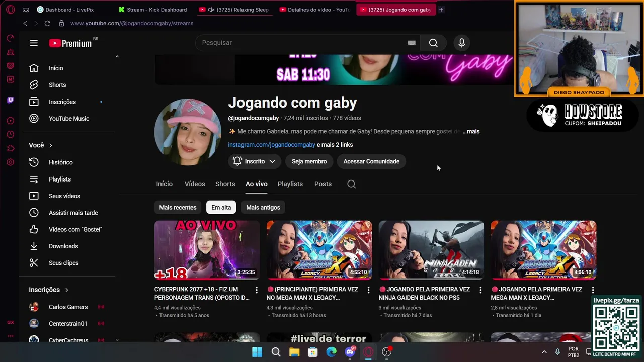Switch to the Dashboard - LivePix browser tab
Screen dimensions: 644x362
pyautogui.click(x=65, y=10)
